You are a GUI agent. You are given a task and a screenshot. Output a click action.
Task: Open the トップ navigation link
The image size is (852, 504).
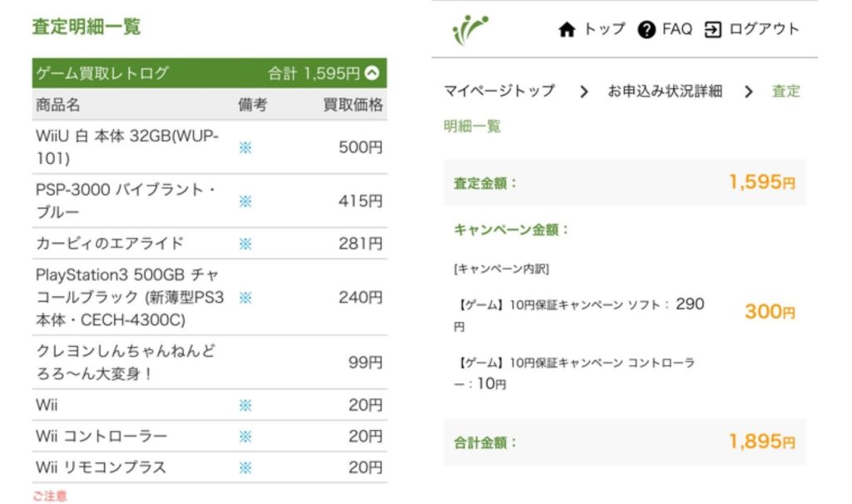click(605, 29)
